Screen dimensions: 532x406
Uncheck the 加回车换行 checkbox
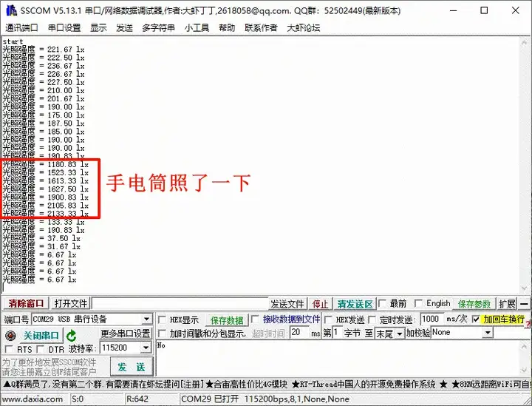click(476, 319)
